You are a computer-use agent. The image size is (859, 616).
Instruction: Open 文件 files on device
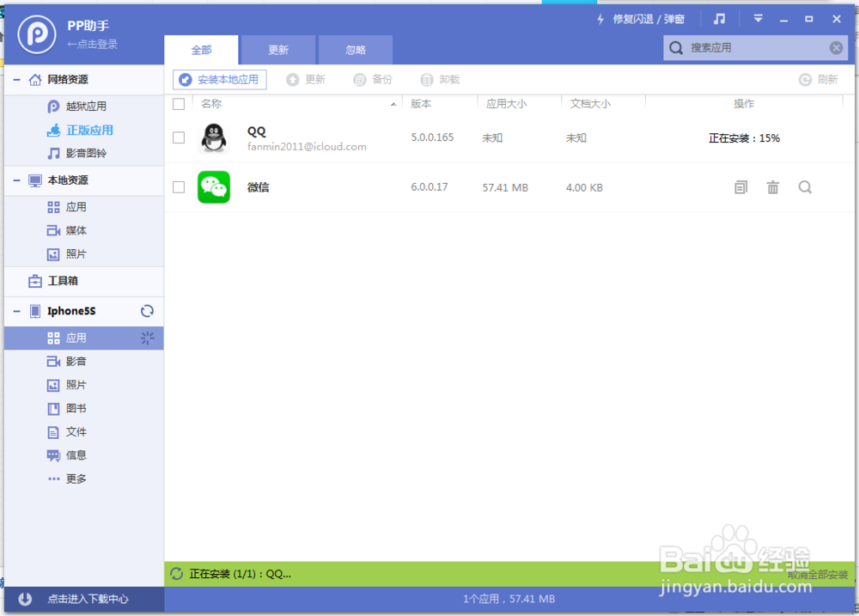(67, 432)
